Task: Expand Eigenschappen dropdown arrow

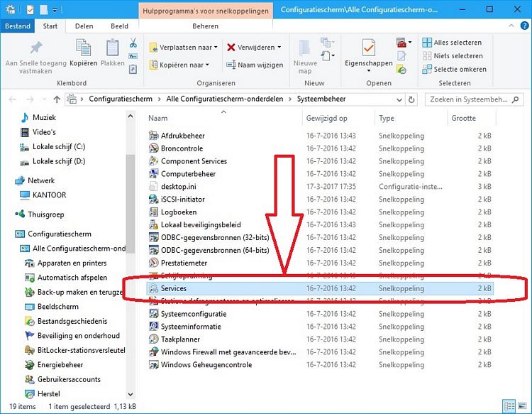Action: coord(368,70)
